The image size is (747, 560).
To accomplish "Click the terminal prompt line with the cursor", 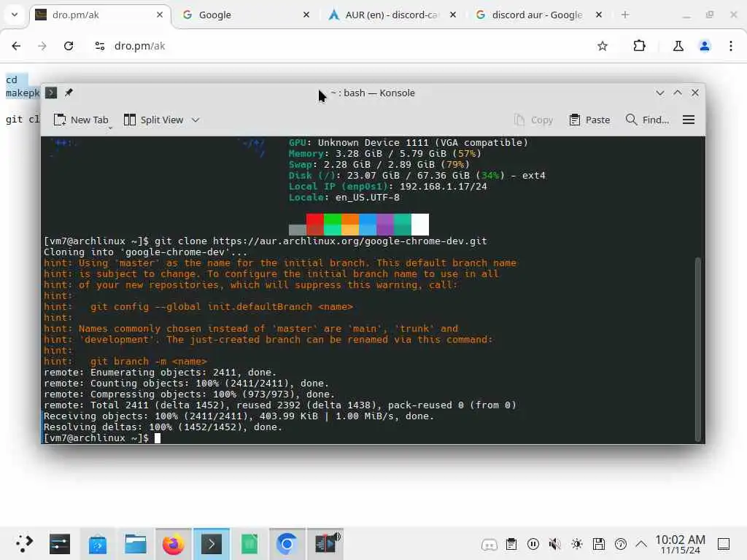I will 102,438.
